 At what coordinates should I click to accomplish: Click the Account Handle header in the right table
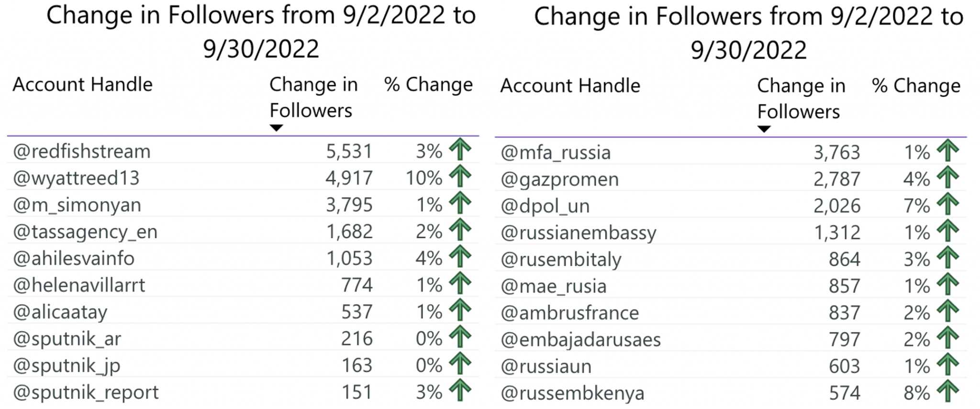click(570, 86)
